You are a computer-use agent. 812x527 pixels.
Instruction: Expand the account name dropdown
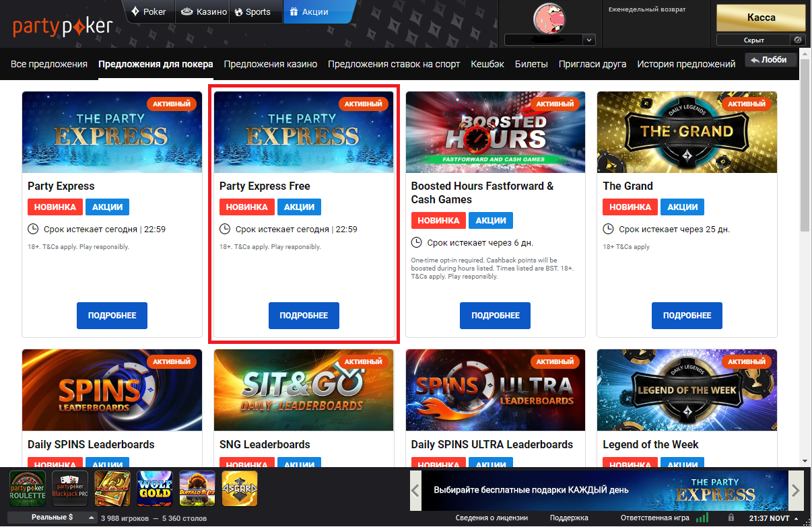click(x=589, y=40)
